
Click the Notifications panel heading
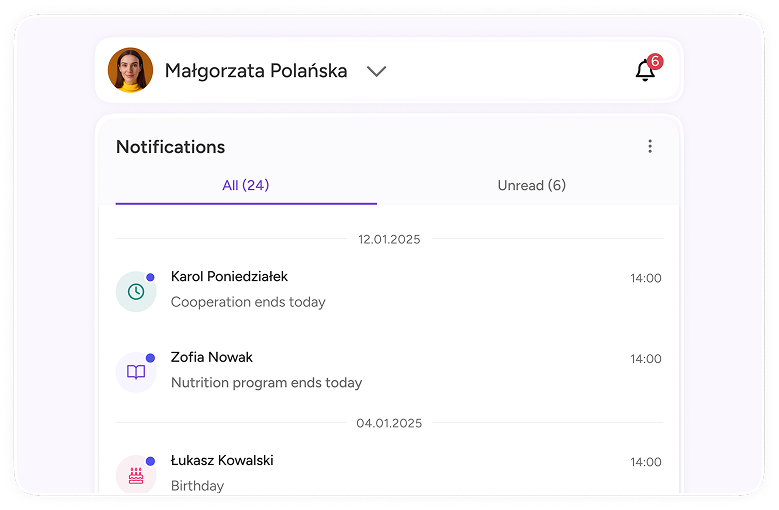170,147
